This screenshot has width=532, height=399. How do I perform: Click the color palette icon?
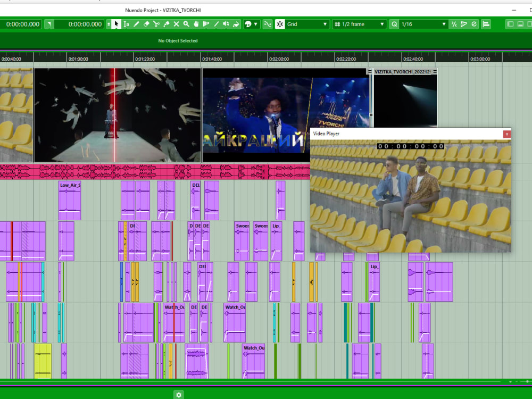248,24
